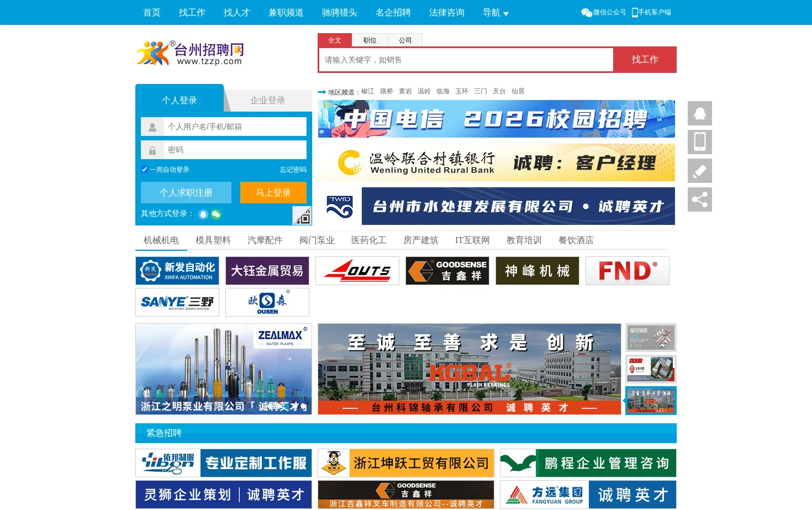Select the 汽摩配件 industry tab
This screenshot has width=812, height=510.
265,240
